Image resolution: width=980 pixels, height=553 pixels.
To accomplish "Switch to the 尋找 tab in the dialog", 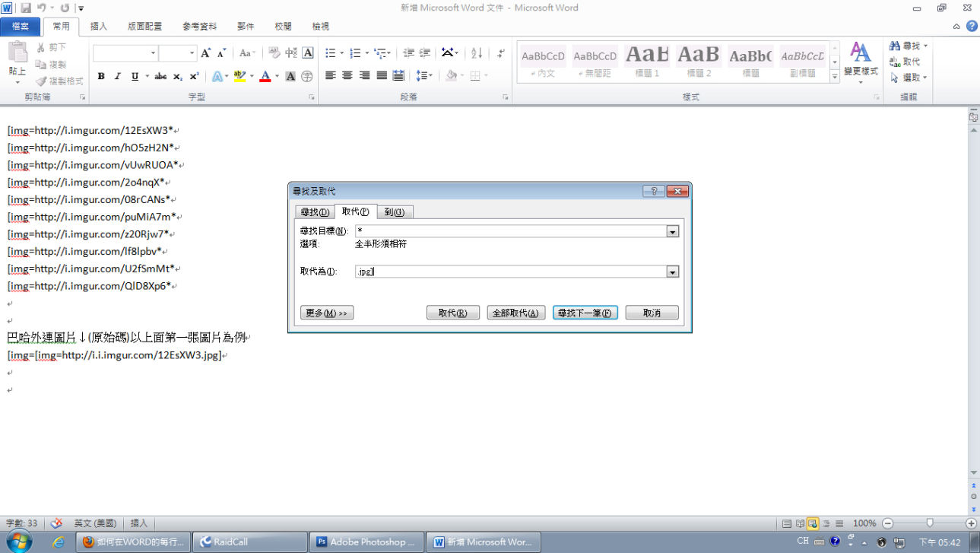I will point(314,212).
